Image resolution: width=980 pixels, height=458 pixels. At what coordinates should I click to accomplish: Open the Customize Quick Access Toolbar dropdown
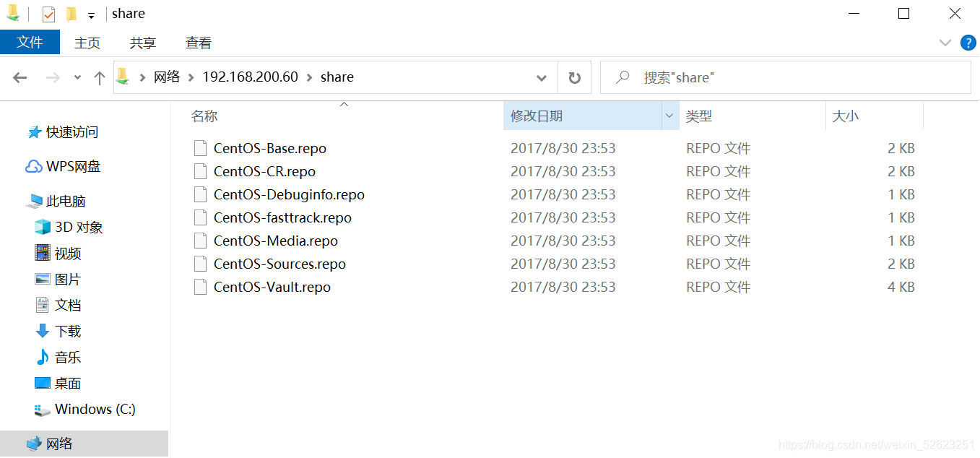(x=91, y=15)
